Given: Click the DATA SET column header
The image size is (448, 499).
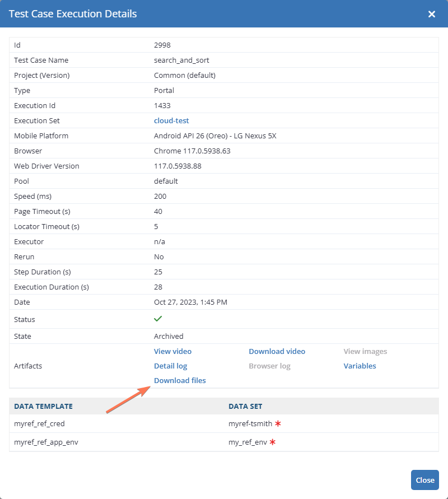Looking at the screenshot, I should click(245, 406).
